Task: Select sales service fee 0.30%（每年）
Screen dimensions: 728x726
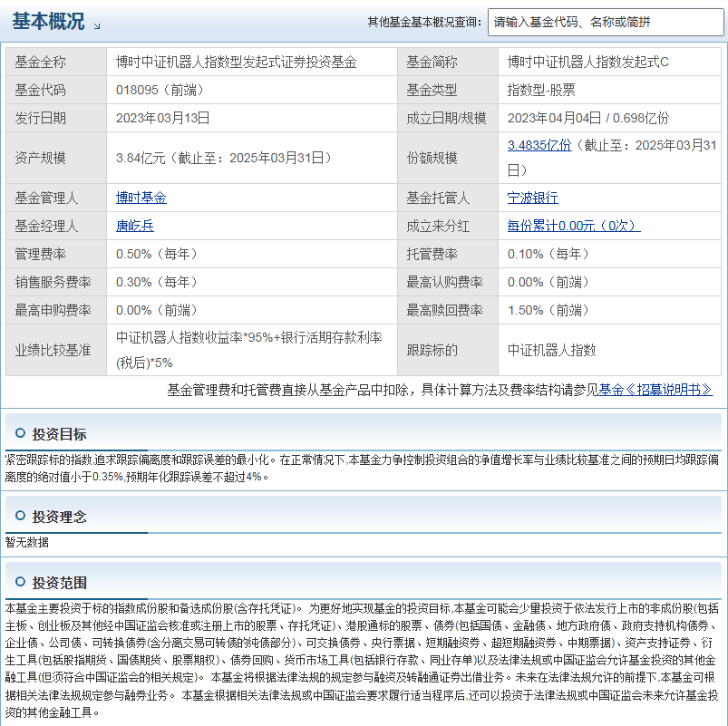Action: (x=158, y=282)
